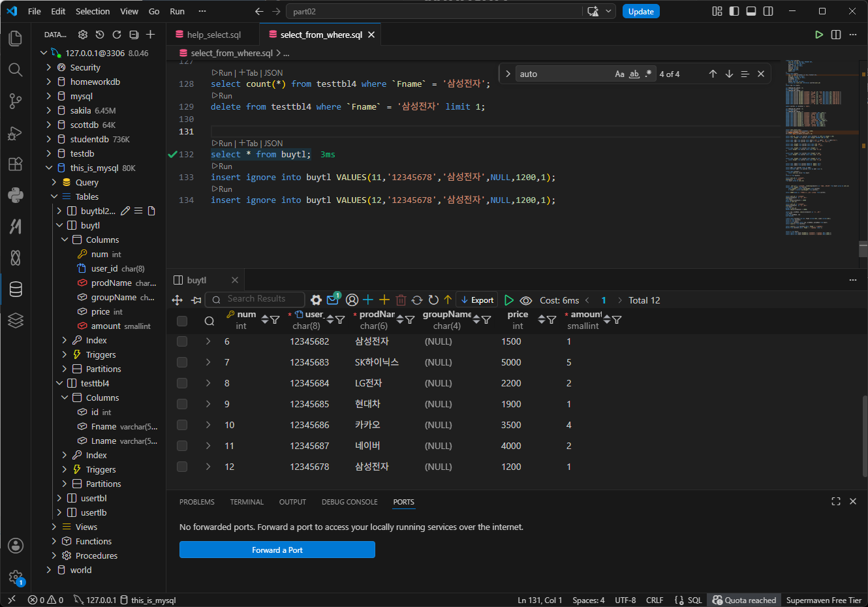Expand the homeworkdb database
The image size is (868, 607).
pos(49,82)
